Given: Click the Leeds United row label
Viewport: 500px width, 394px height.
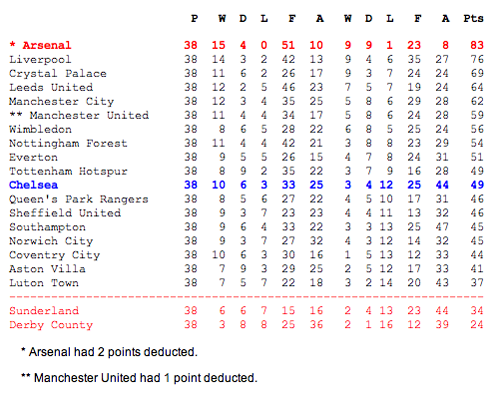Looking at the screenshot, I should [x=51, y=87].
